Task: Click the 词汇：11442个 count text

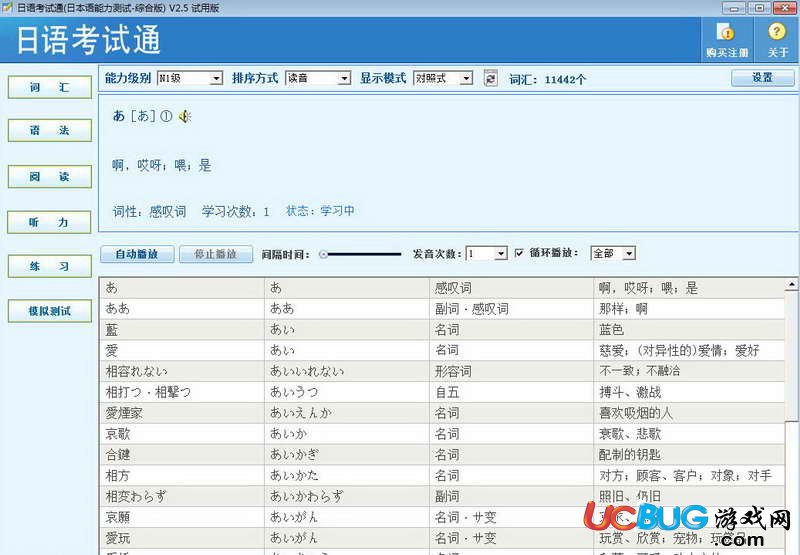Action: pyautogui.click(x=547, y=80)
